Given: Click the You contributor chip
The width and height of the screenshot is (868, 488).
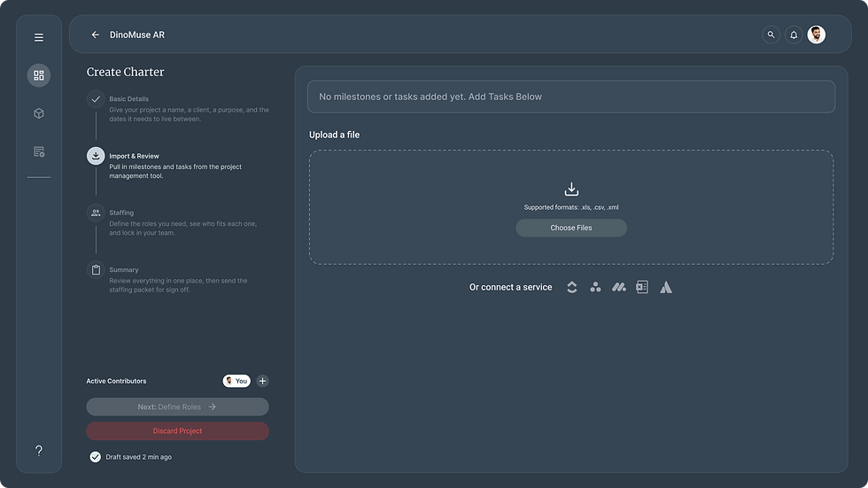Looking at the screenshot, I should click(x=236, y=381).
